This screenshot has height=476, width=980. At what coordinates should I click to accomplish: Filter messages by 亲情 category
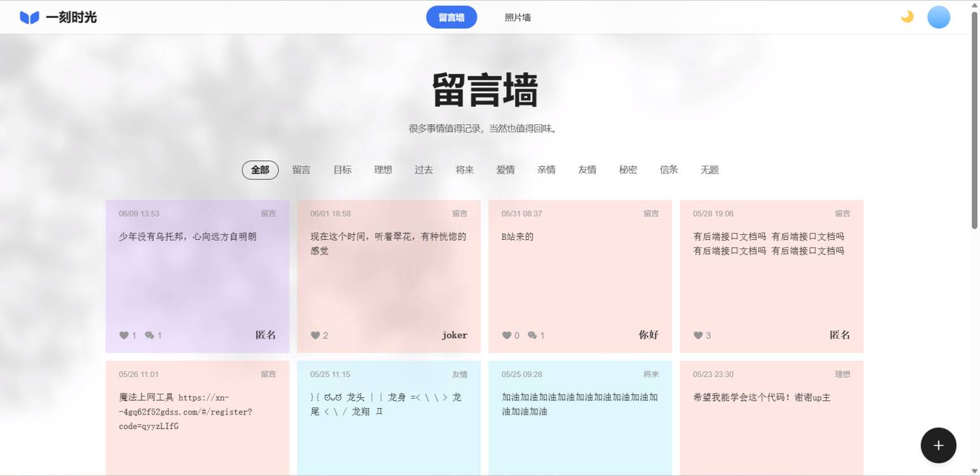pos(546,170)
